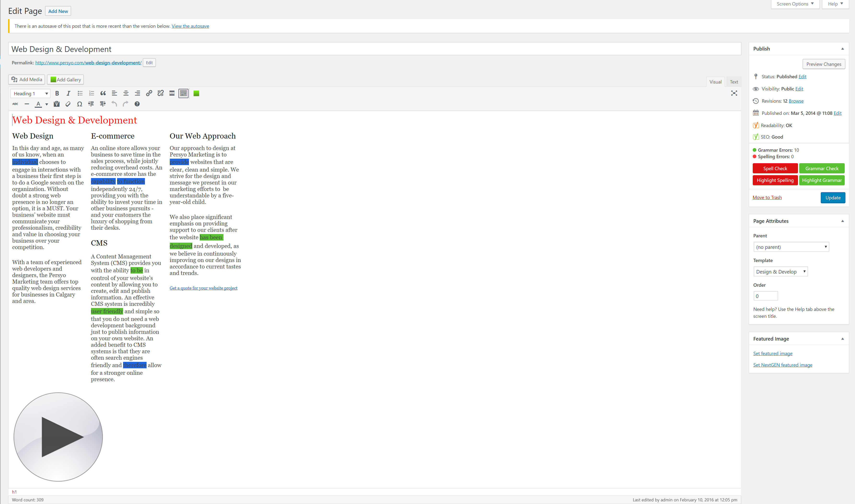
Task: Toggle bold formatting in editor toolbar
Action: click(57, 93)
